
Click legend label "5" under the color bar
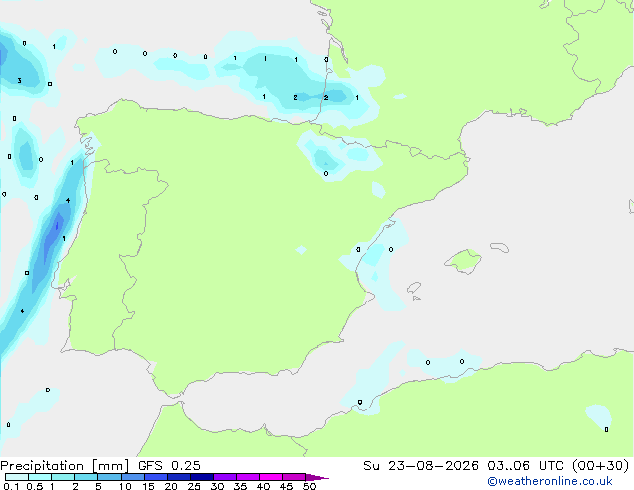(98, 486)
